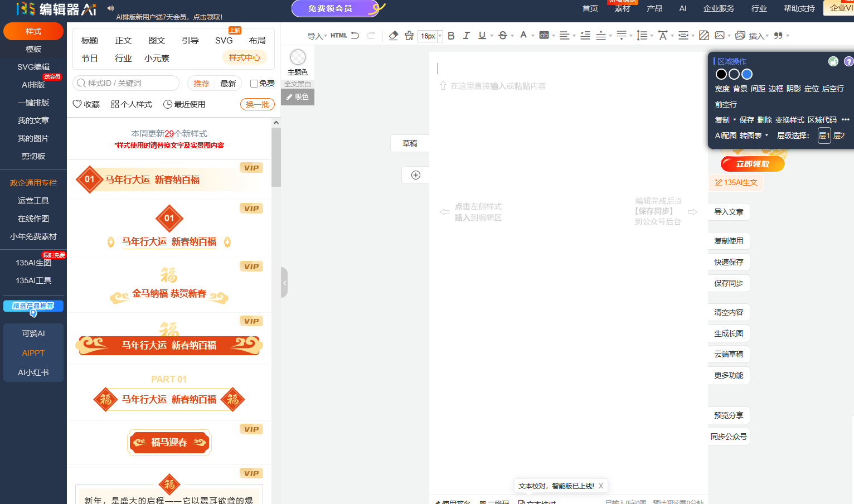Toggle the 免费 checkbox filter
Image resolution: width=854 pixels, height=504 pixels.
point(254,84)
